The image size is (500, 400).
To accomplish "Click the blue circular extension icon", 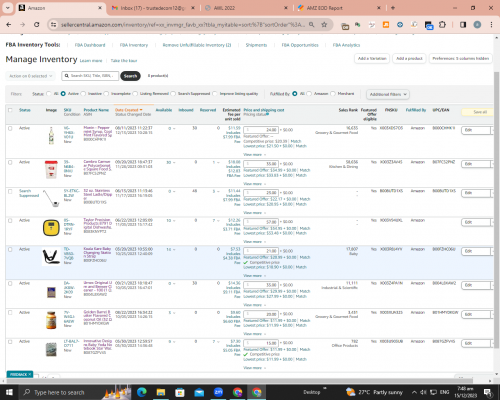I will [x=400, y=25].
